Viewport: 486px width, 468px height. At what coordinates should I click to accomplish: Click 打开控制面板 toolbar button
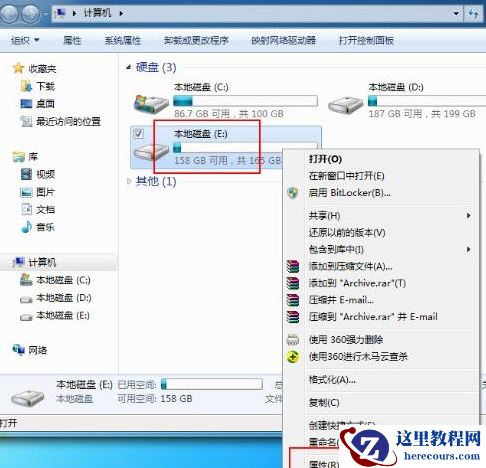click(366, 41)
